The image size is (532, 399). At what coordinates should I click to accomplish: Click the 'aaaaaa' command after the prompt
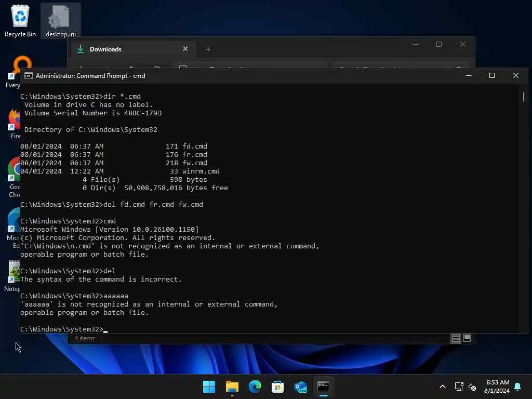tap(116, 296)
